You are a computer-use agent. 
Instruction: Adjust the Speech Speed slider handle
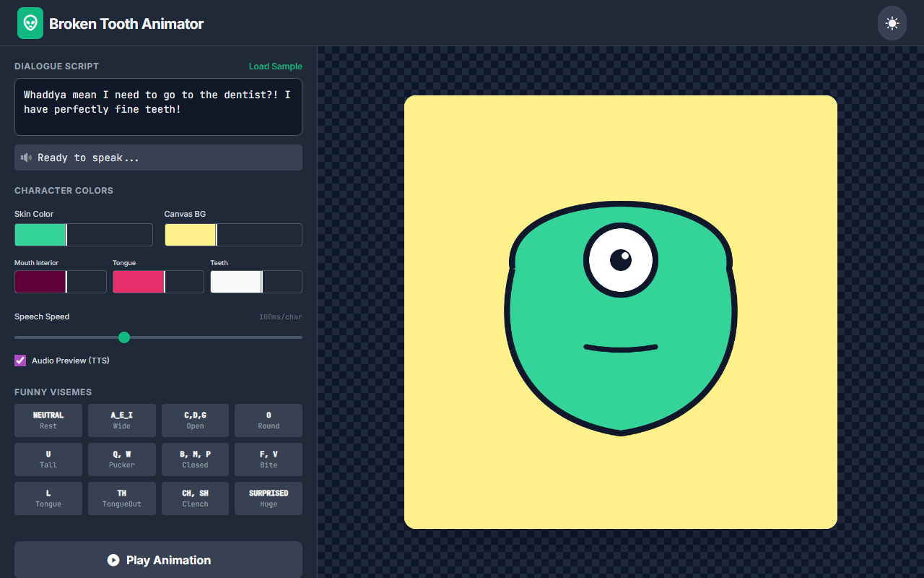click(x=123, y=337)
